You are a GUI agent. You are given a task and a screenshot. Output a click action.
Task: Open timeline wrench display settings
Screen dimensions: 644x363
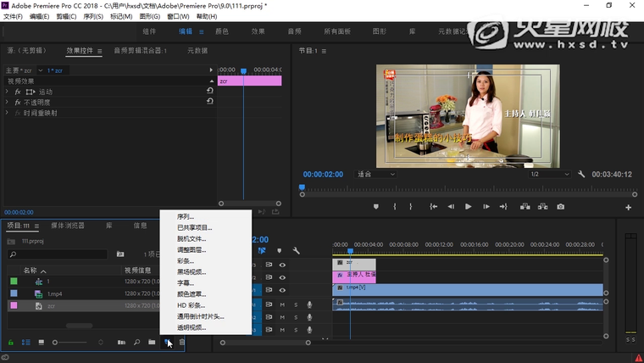click(x=296, y=251)
